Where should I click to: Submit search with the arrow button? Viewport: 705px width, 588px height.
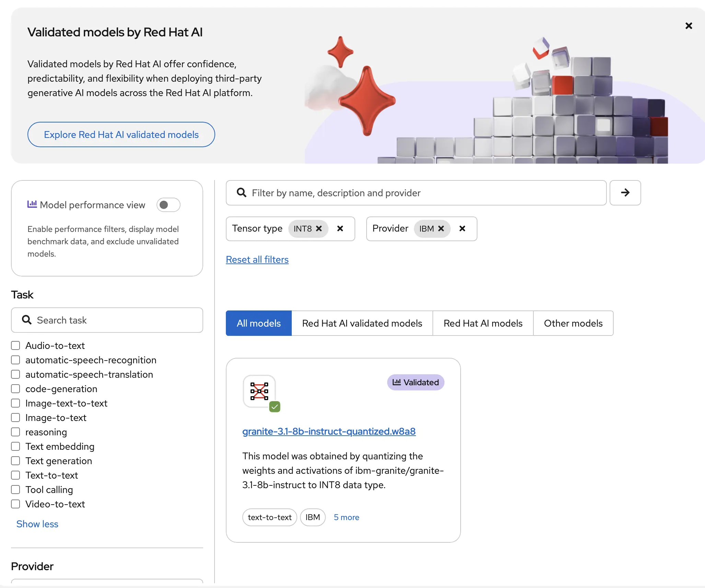(x=625, y=193)
